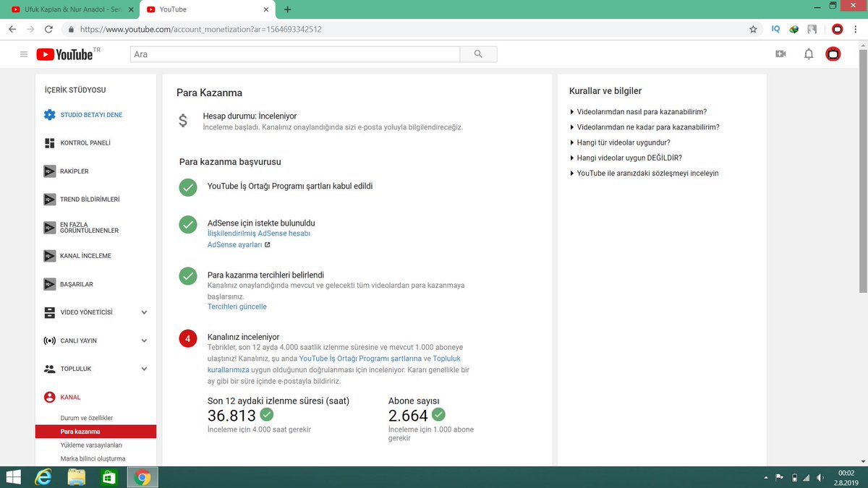Click the red extension icon in Chrome toolbar
Screen dimensions: 868x488
point(838,30)
